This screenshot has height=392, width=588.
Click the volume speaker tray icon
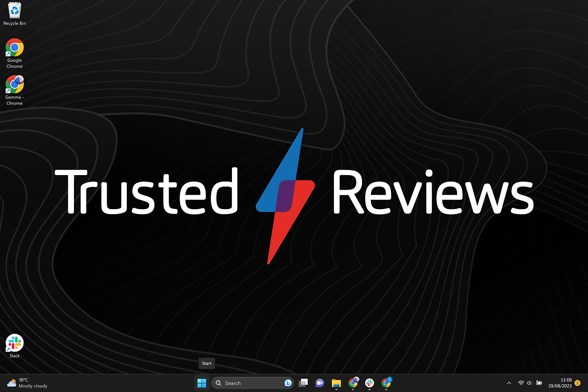530,383
